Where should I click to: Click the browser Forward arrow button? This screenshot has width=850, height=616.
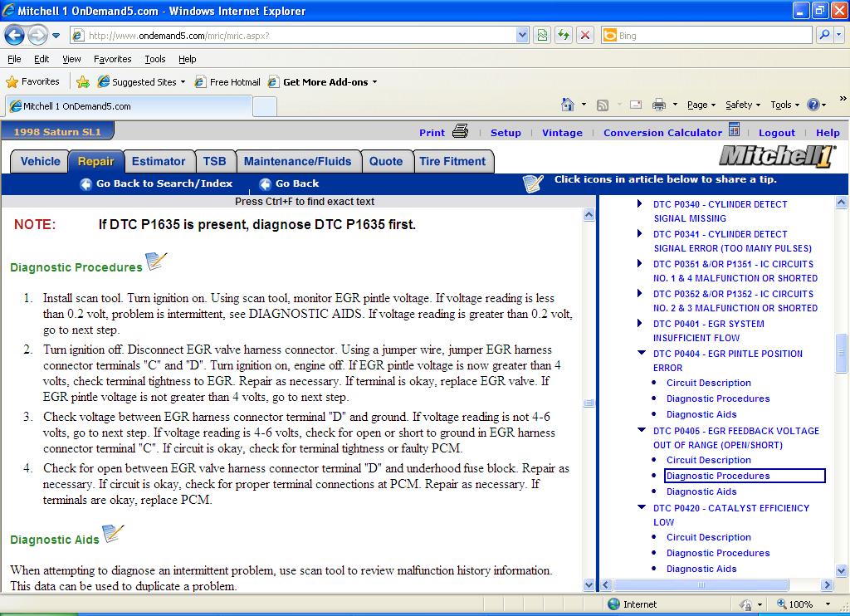[x=37, y=36]
